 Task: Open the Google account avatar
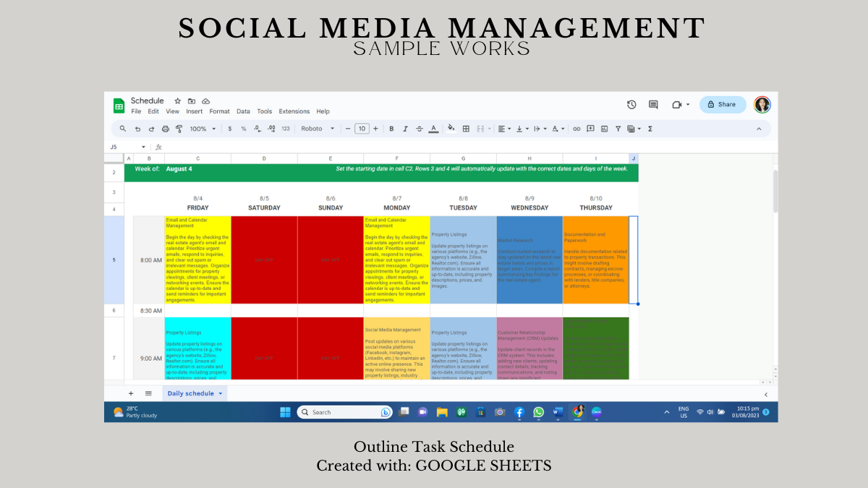pos(762,104)
